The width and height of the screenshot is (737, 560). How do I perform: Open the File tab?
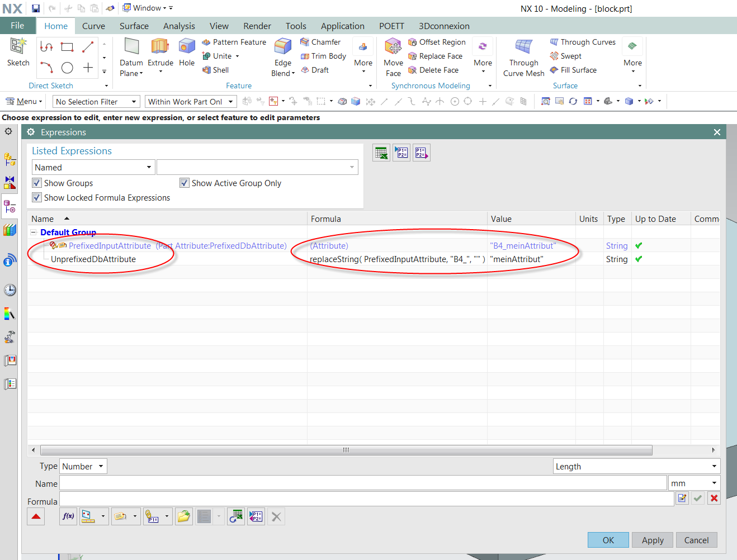(17, 26)
